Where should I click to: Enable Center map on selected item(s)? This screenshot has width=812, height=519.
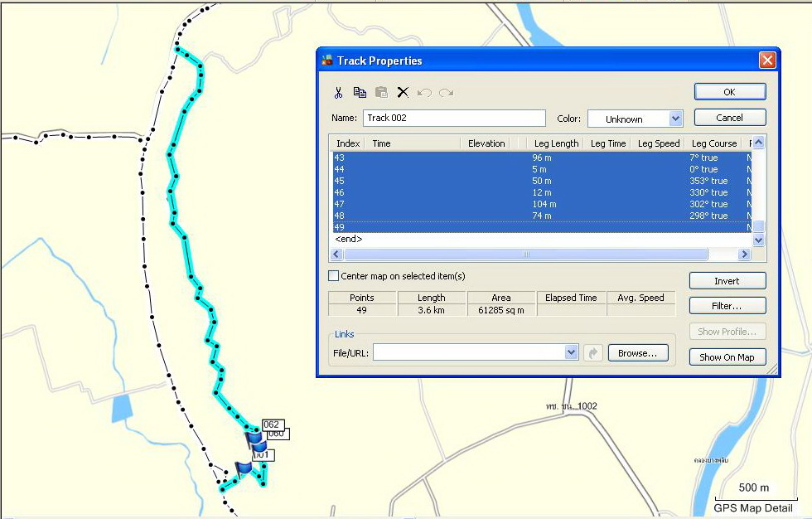coord(334,276)
